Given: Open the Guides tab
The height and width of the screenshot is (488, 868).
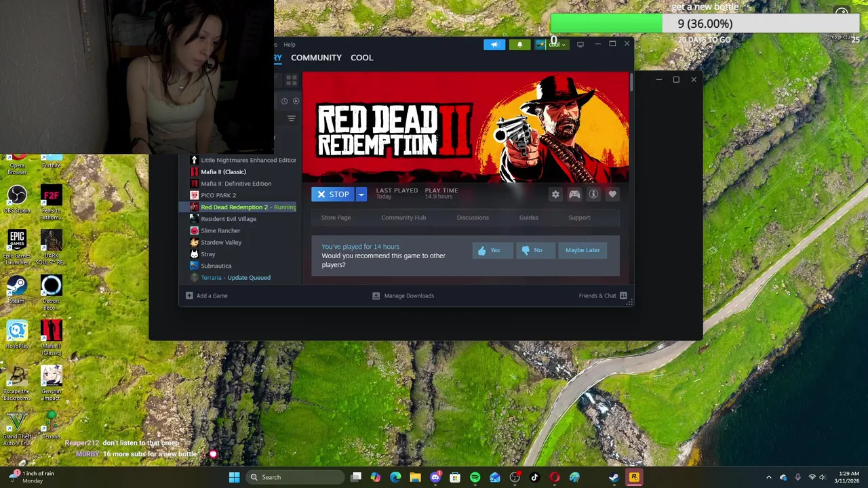Looking at the screenshot, I should 528,218.
